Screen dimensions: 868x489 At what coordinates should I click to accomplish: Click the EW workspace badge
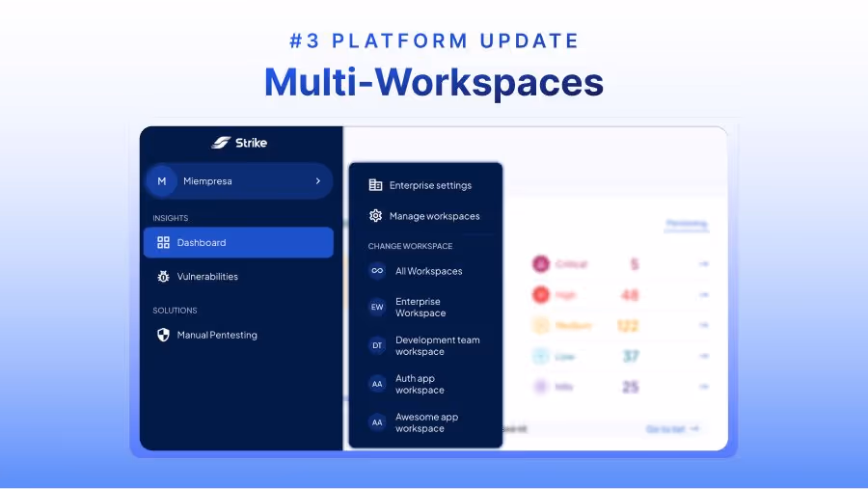coord(377,308)
